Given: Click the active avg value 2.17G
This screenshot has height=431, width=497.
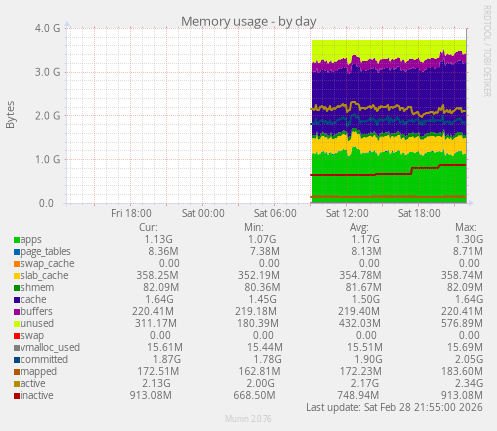Looking at the screenshot, I should point(365,383).
